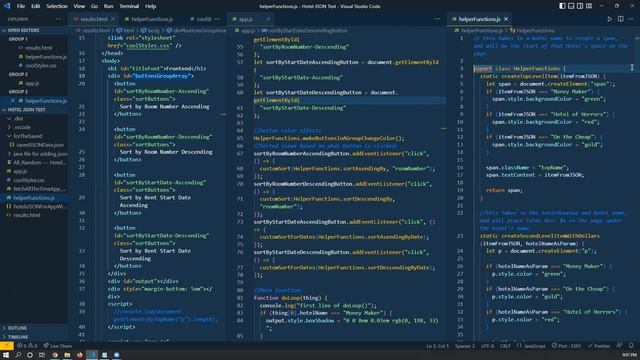The width and height of the screenshot is (640, 360).
Task: Open notifications bell in status bar
Action: coord(631,346)
